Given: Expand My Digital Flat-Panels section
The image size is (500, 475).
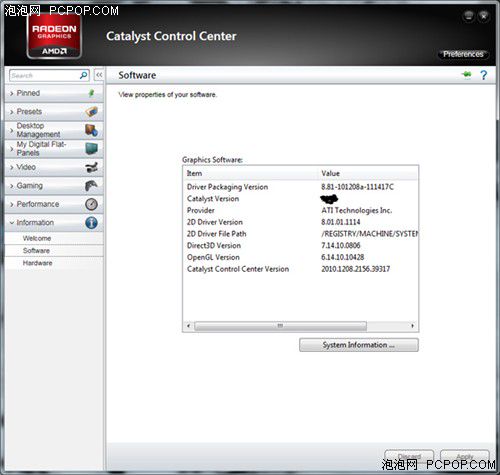Looking at the screenshot, I should (54, 149).
